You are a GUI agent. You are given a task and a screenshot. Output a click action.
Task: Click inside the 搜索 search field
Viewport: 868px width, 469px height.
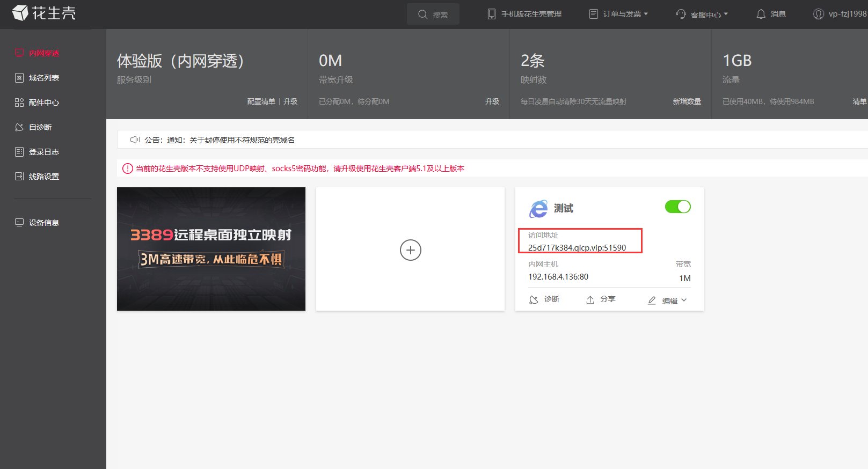click(x=433, y=14)
